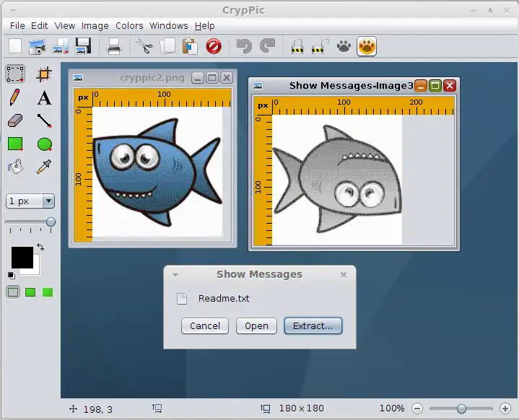This screenshot has width=519, height=420.
Task: Click the closed padlock Encrypt icon
Action: (x=297, y=46)
